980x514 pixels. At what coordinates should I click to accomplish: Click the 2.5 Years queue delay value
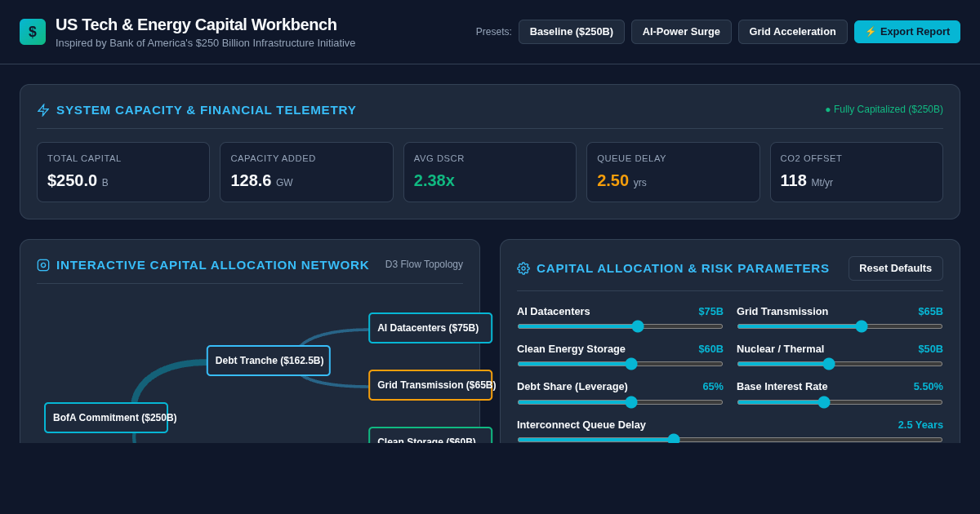pos(920,424)
